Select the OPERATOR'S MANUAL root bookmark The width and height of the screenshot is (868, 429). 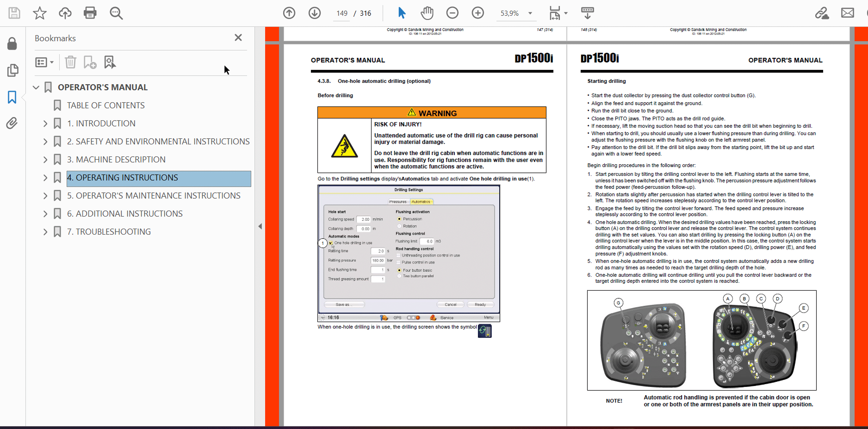[x=103, y=87]
